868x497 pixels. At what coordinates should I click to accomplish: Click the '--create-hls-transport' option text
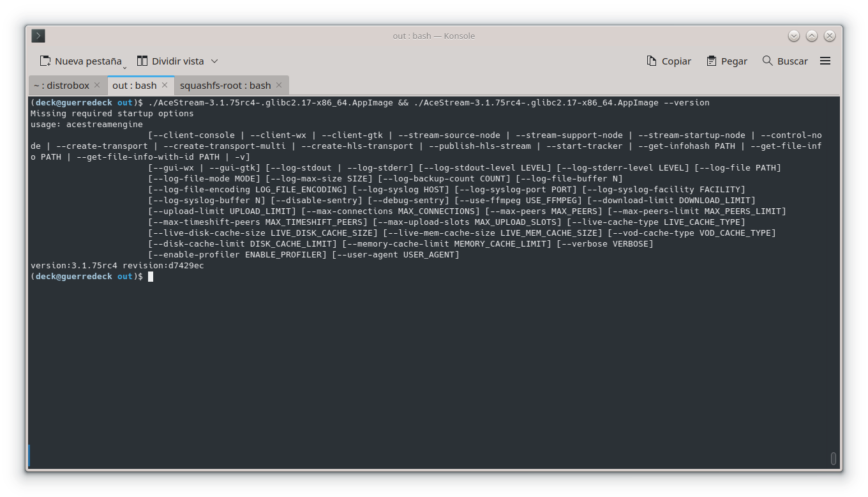357,146
